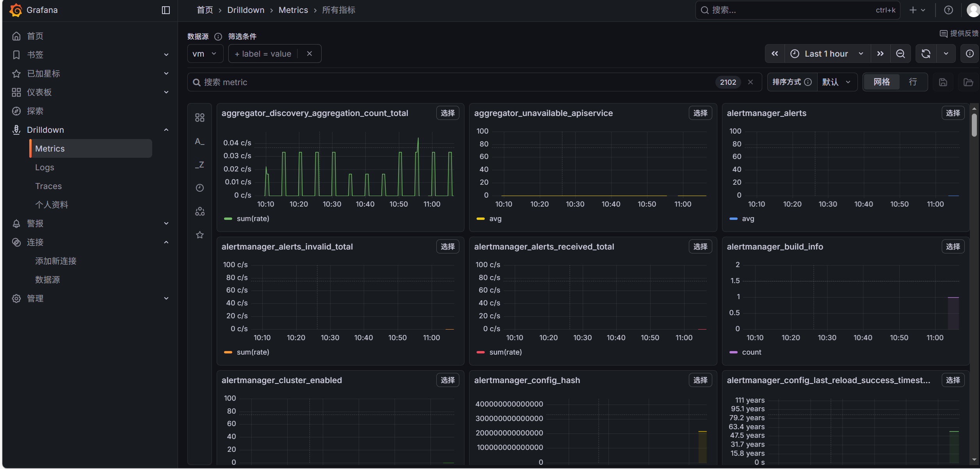Click the save bookmark icon
980x469 pixels.
coord(943,82)
